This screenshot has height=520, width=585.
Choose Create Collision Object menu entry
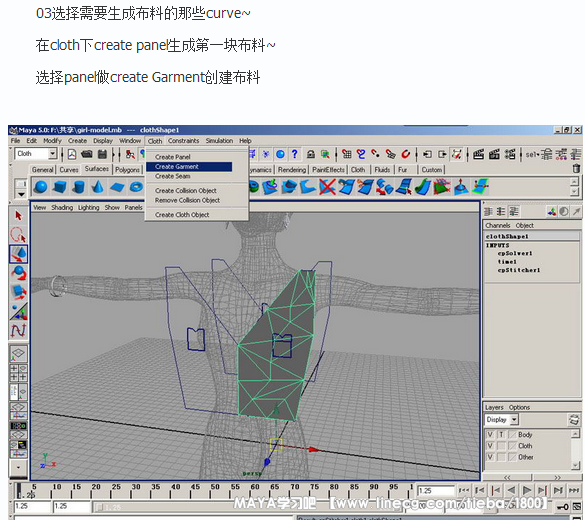[186, 191]
